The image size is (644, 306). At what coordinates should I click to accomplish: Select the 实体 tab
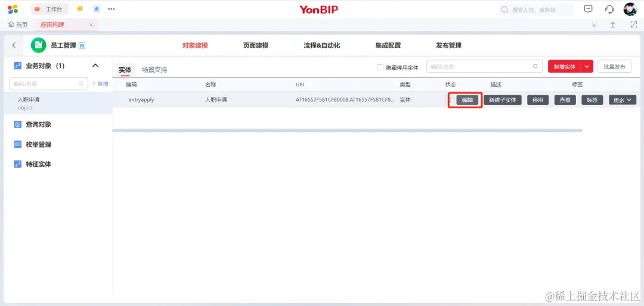click(125, 69)
